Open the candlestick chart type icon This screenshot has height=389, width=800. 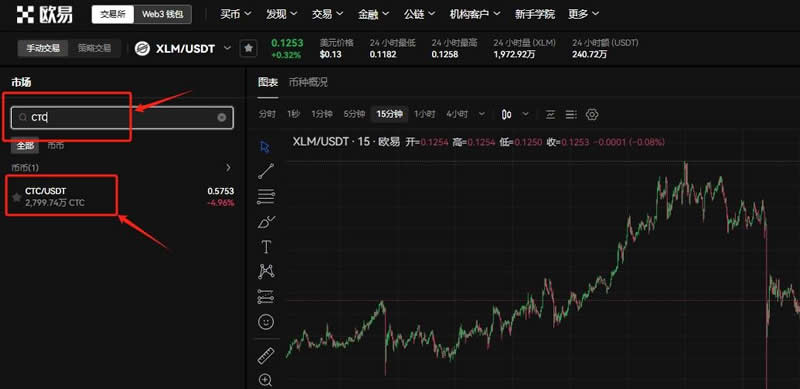[506, 114]
